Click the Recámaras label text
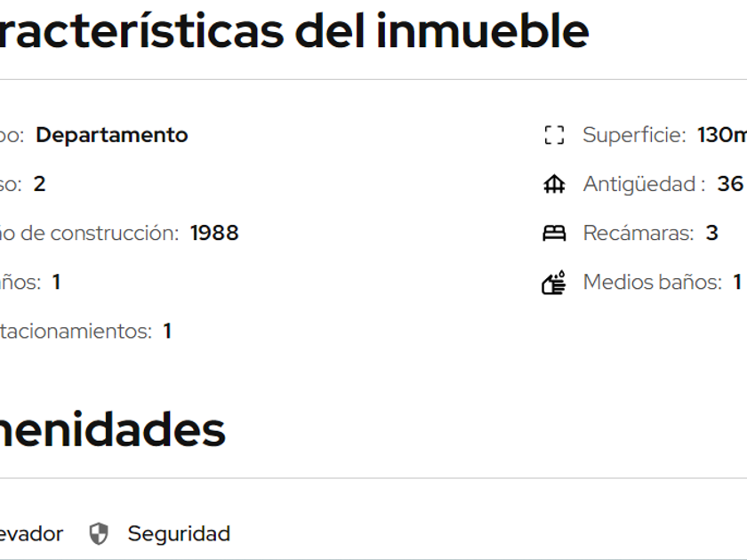 (638, 233)
